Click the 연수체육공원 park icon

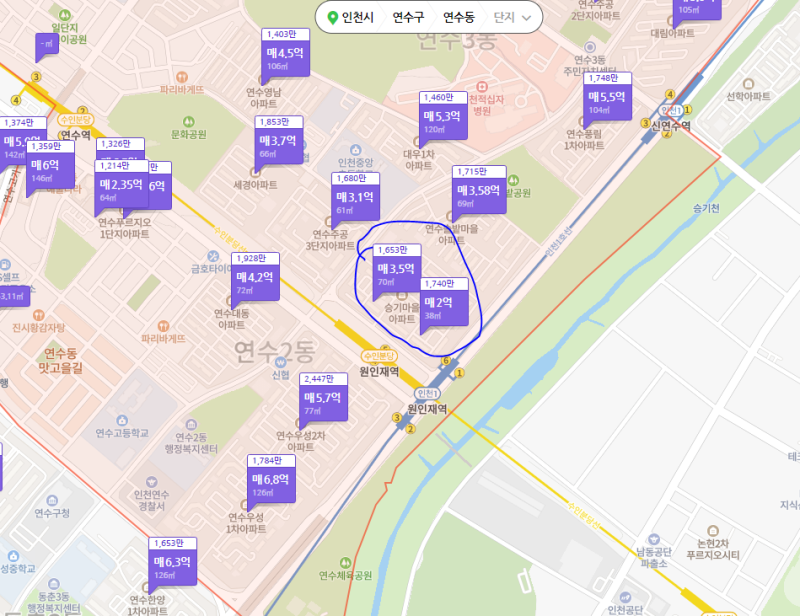pos(345,563)
